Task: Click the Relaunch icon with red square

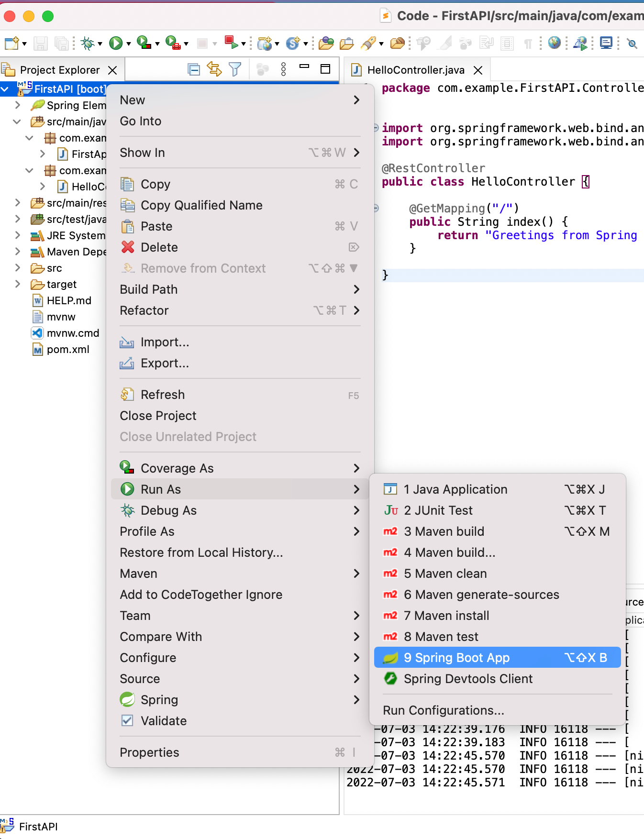Action: tap(232, 43)
